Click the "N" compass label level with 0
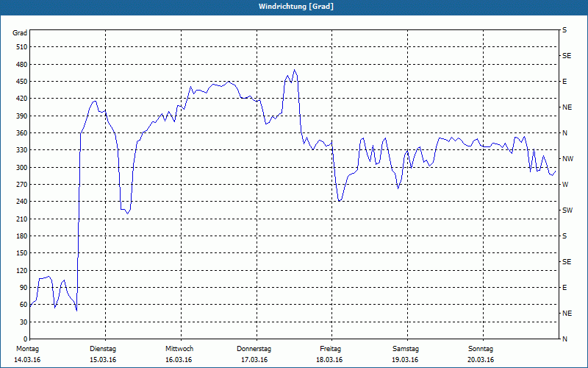Image resolution: width=588 pixels, height=368 pixels. point(564,339)
